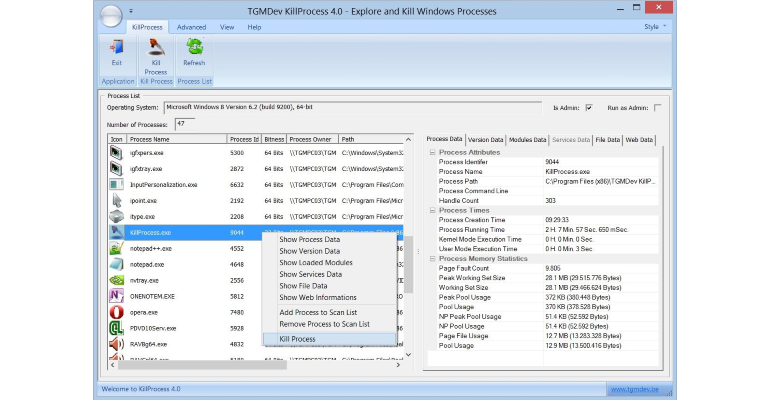Open the www.tgmdev.be link

[x=634, y=389]
